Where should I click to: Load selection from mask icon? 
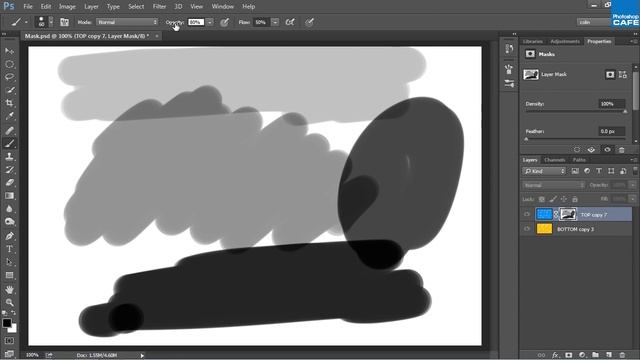(x=577, y=149)
